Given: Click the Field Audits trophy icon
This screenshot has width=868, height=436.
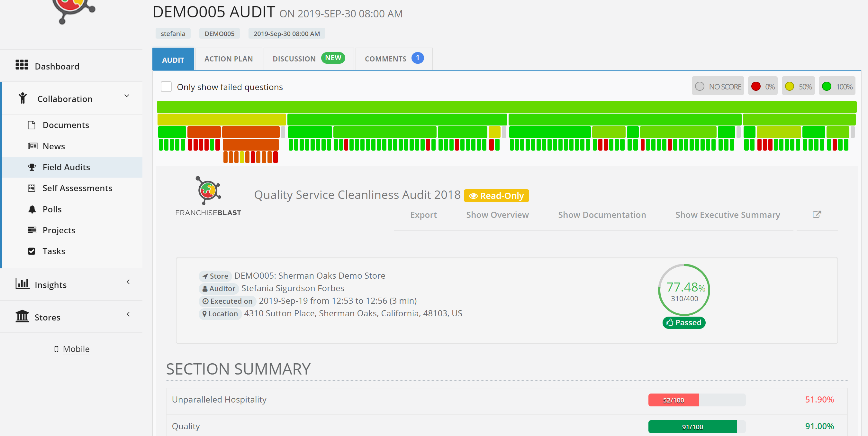Looking at the screenshot, I should tap(32, 167).
